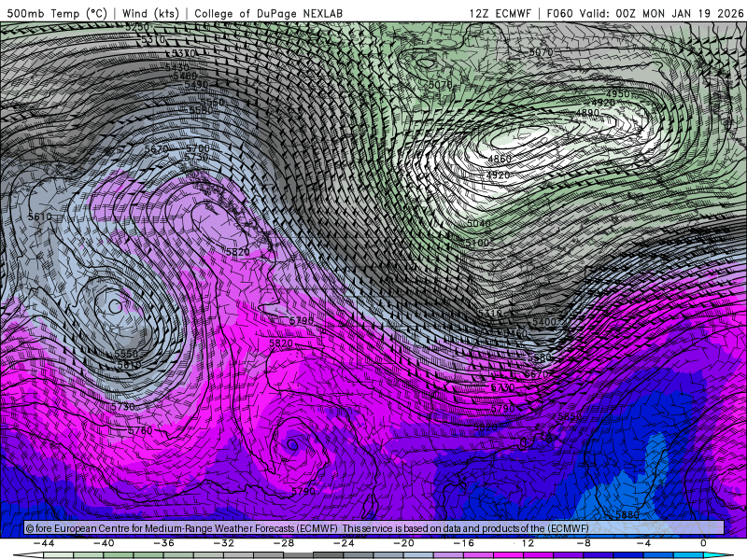Click the 5850 contour label

[570, 416]
